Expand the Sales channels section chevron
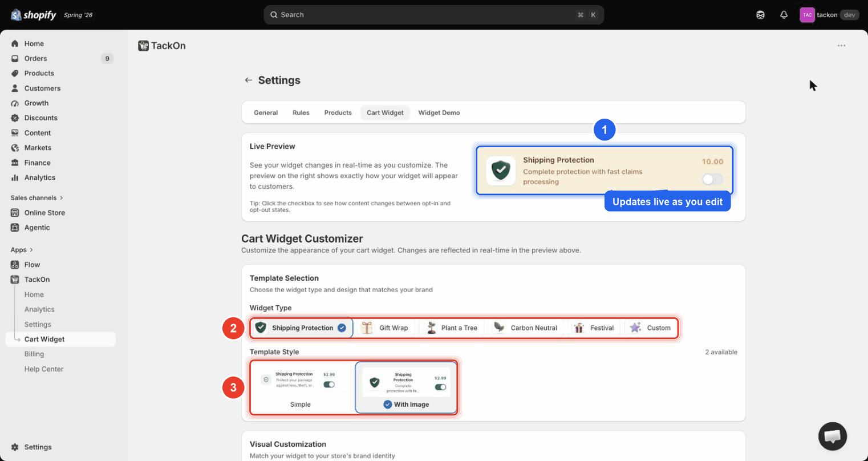The width and height of the screenshot is (868, 461). [62, 198]
